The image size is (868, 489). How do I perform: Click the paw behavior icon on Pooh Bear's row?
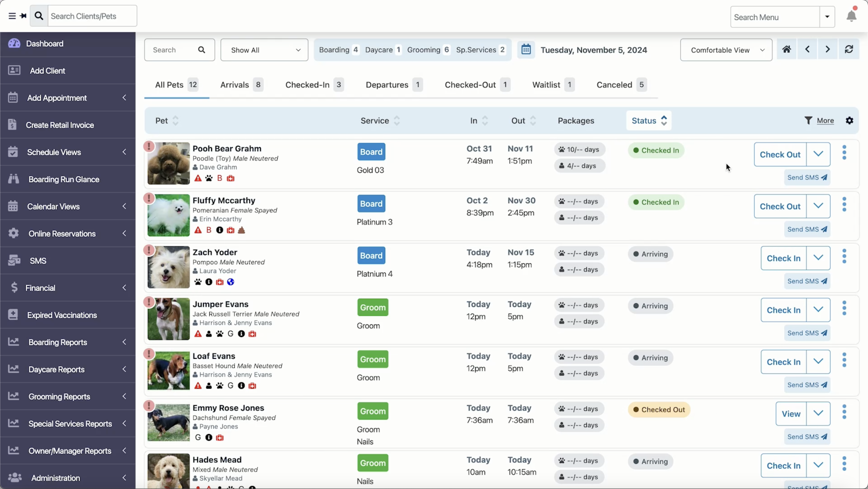[x=209, y=178]
